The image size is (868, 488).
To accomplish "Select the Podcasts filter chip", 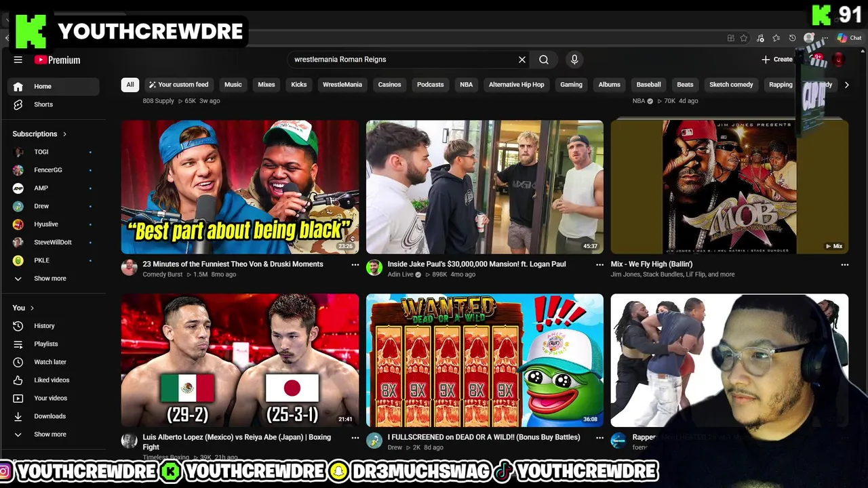I will tap(431, 85).
